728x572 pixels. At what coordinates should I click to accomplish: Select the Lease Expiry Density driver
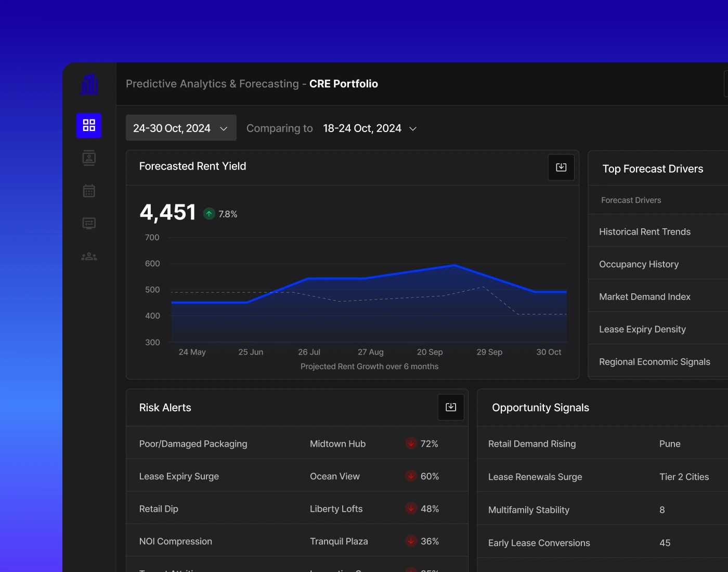tap(658, 329)
